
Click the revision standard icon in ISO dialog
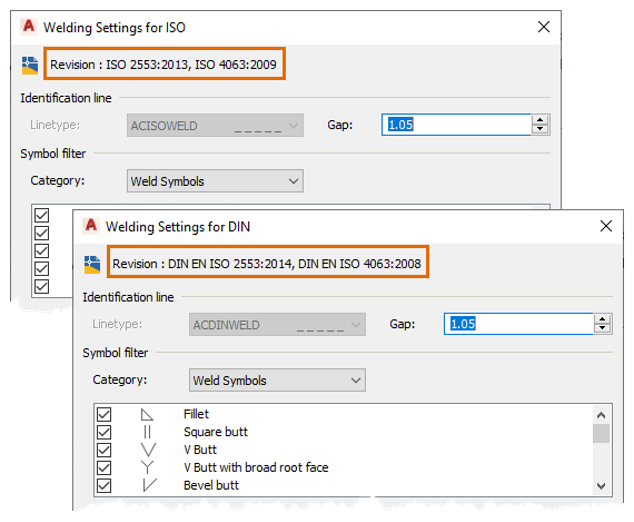pyautogui.click(x=30, y=65)
